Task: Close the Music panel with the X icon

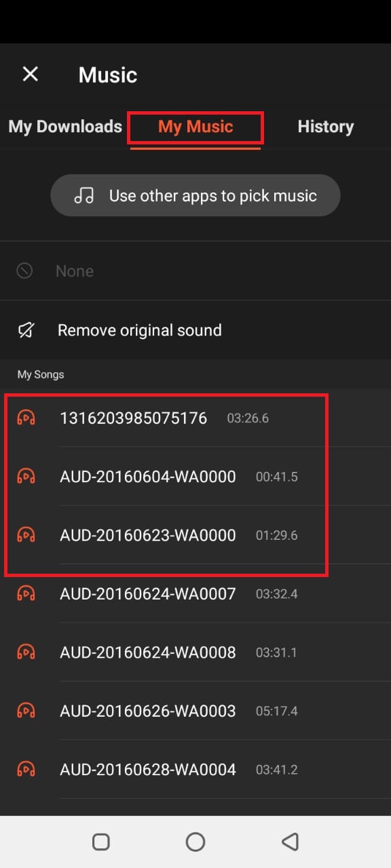Action: tap(31, 75)
